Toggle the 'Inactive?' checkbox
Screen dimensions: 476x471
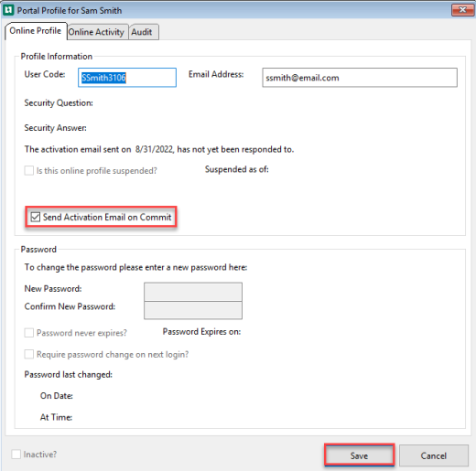click(16, 455)
